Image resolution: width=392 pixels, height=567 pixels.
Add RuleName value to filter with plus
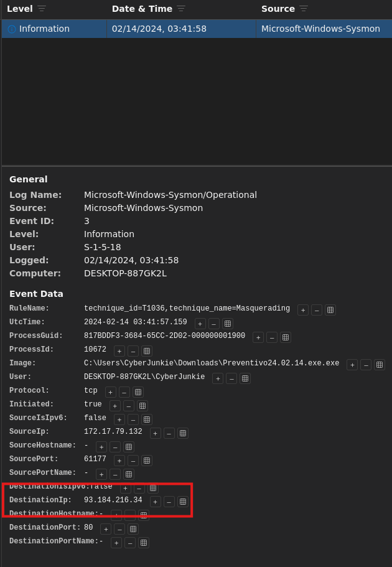pos(303,310)
